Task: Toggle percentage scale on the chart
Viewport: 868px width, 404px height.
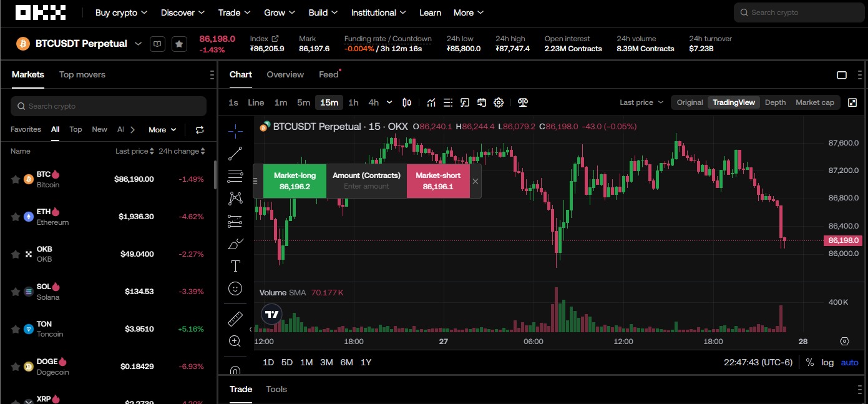Action: (x=809, y=362)
